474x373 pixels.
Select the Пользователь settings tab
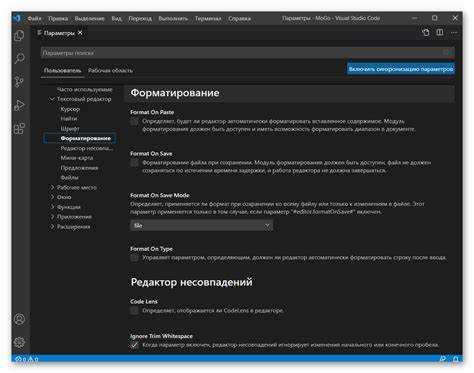62,71
